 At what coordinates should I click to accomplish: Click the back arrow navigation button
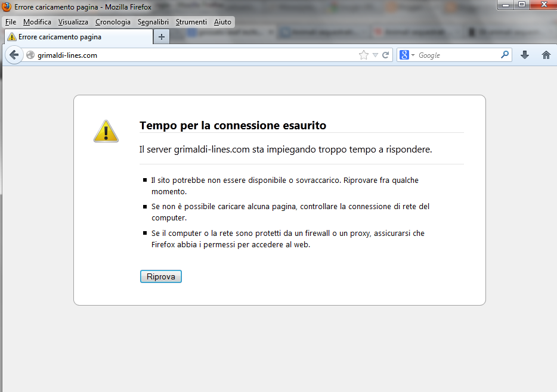click(14, 55)
